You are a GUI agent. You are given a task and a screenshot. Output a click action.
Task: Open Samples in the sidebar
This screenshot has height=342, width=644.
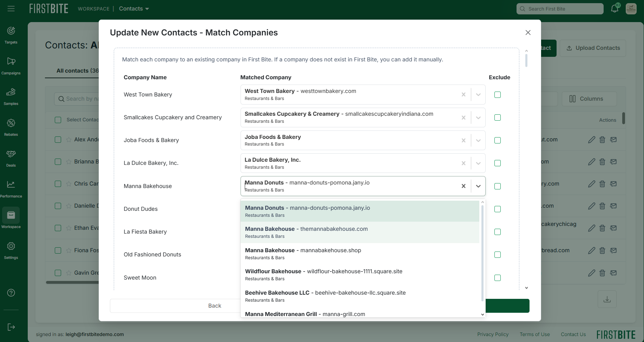(11, 97)
